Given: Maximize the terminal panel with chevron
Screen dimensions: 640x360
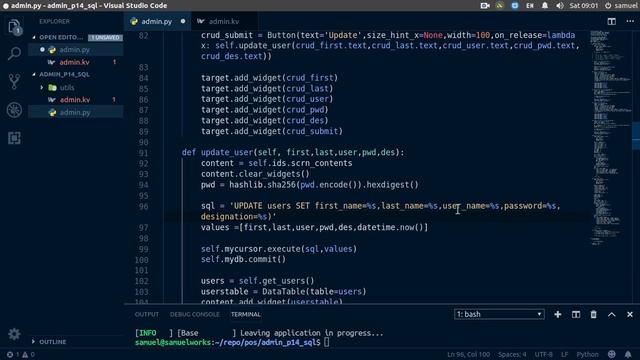Looking at the screenshot, I should tap(611, 314).
